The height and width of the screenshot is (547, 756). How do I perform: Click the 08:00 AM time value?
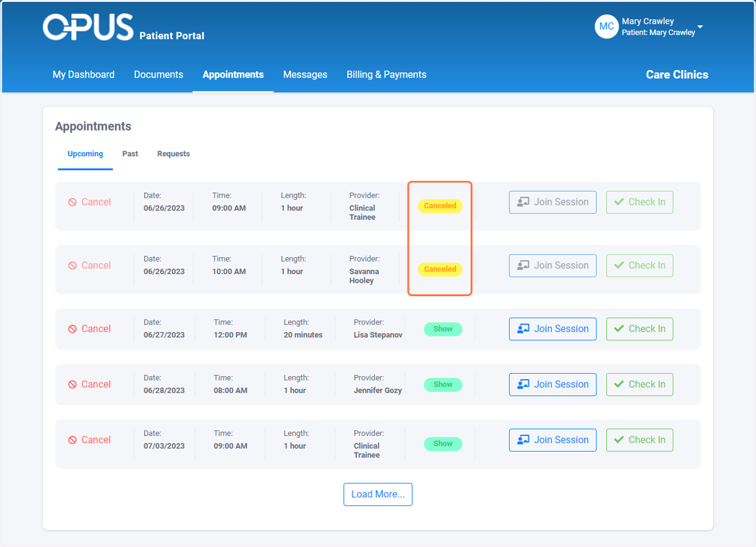pyautogui.click(x=231, y=391)
